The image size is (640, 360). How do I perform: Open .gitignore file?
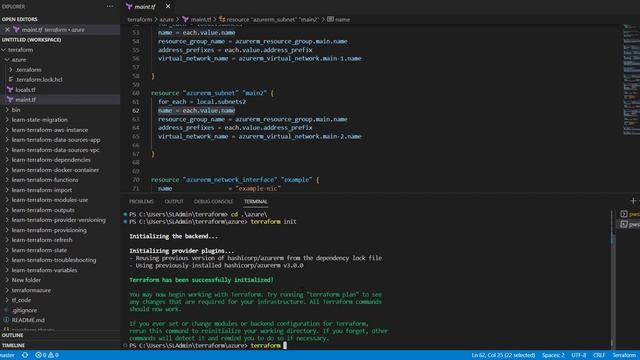(24, 310)
